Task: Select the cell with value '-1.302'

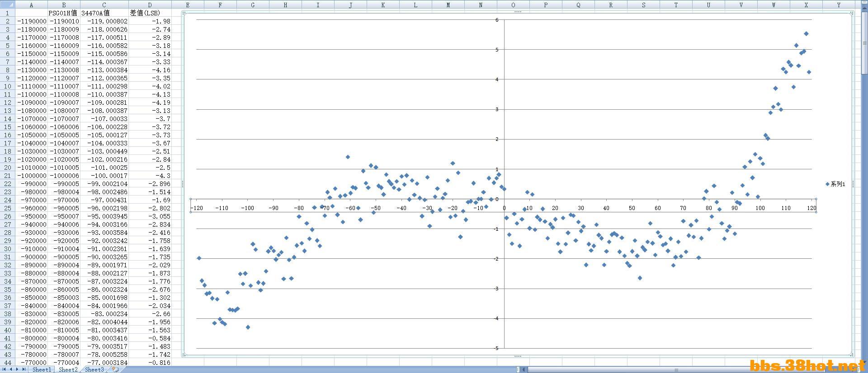Action: click(150, 298)
